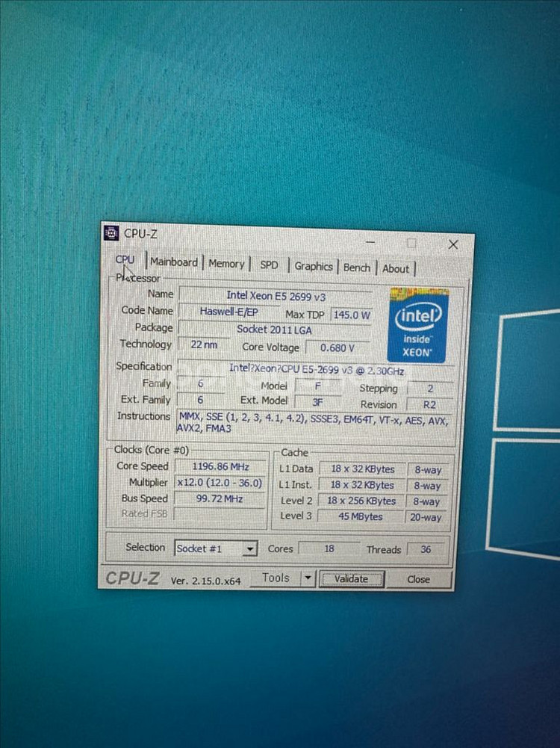Expand the Tools dropdown arrow
The image size is (560, 748).
point(308,578)
